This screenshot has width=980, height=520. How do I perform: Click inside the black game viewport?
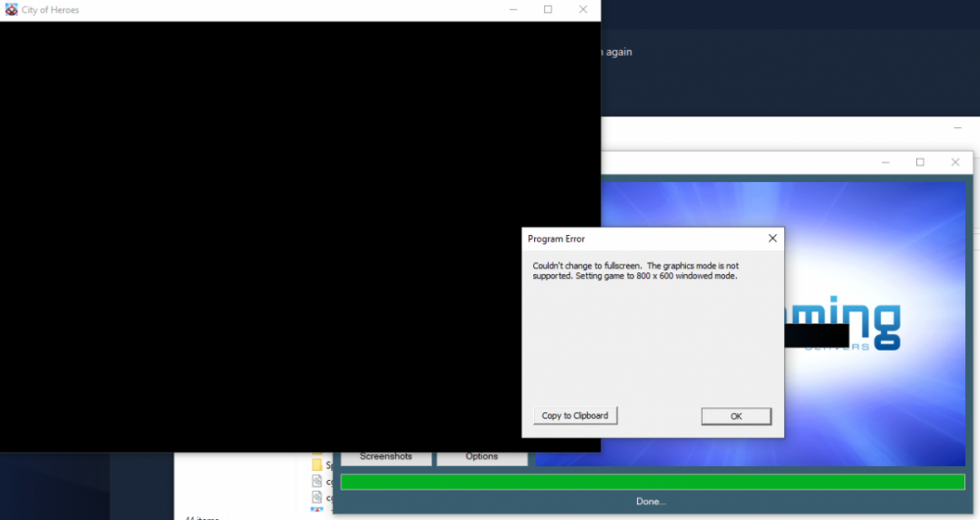294,235
